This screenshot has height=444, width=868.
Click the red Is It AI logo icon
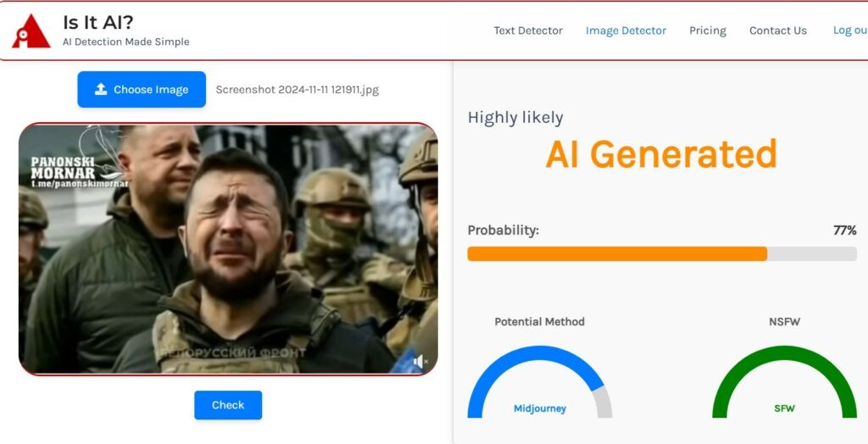point(31,31)
